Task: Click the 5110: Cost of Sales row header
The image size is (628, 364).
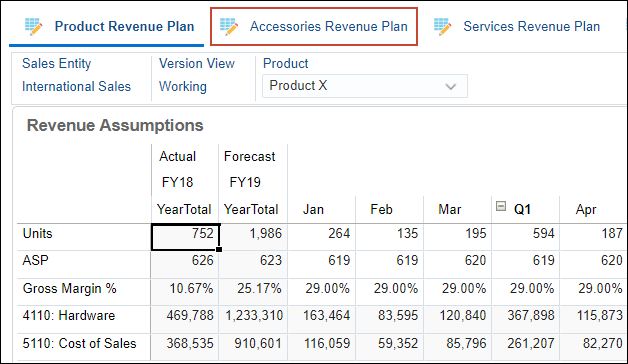Action: 84,347
